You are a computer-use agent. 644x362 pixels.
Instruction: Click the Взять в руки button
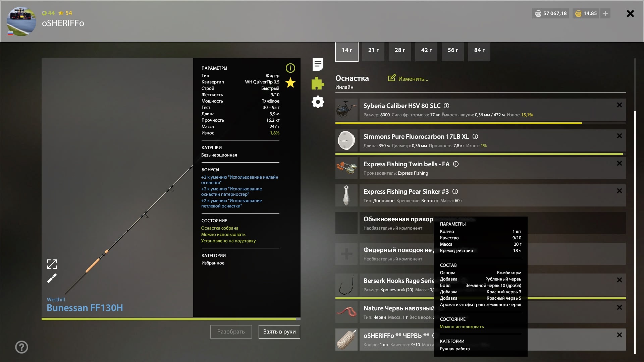click(279, 331)
